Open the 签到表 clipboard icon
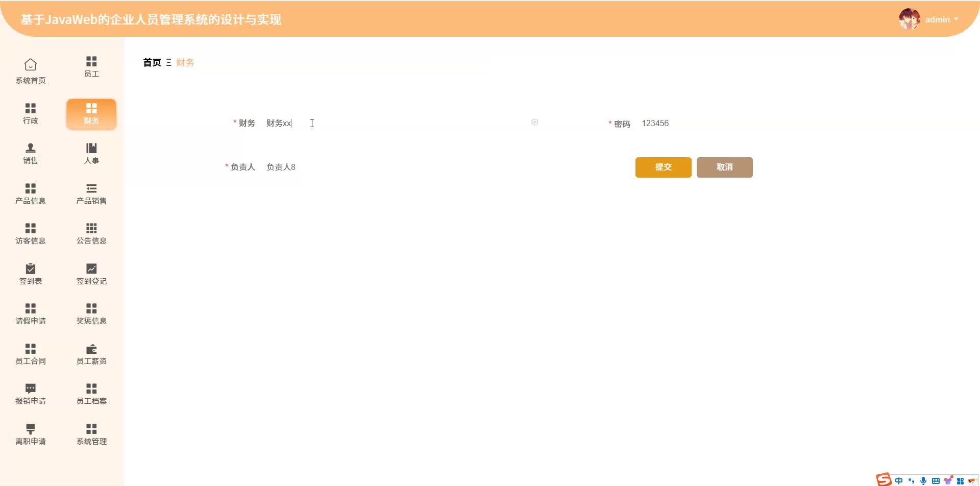This screenshot has height=486, width=980. 31,269
